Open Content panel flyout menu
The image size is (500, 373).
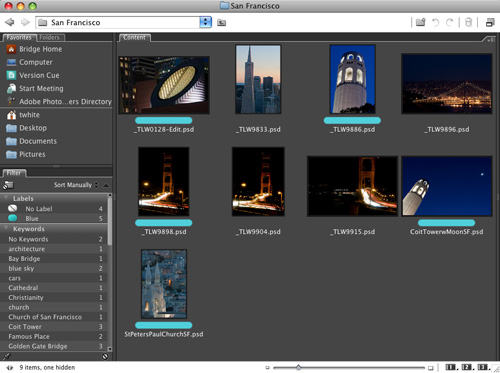491,39
